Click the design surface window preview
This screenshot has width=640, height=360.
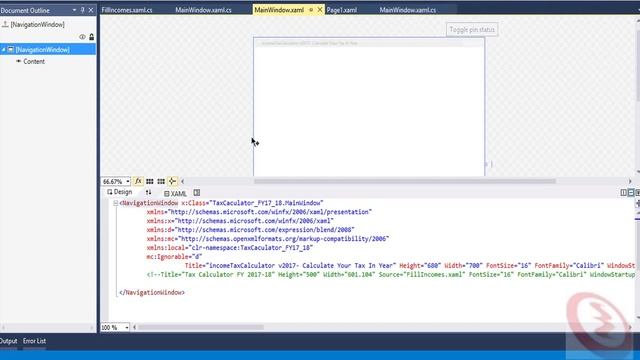pyautogui.click(x=369, y=107)
